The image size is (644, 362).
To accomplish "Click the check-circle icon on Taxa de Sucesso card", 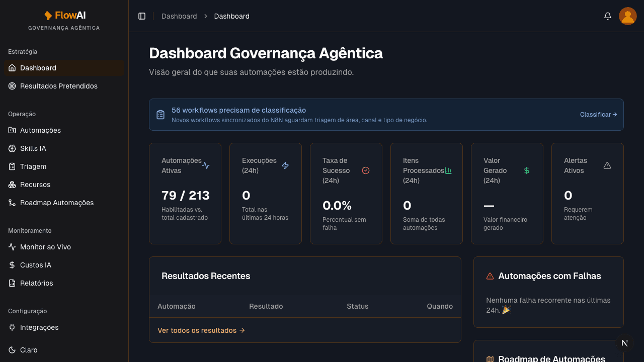I will [x=366, y=170].
